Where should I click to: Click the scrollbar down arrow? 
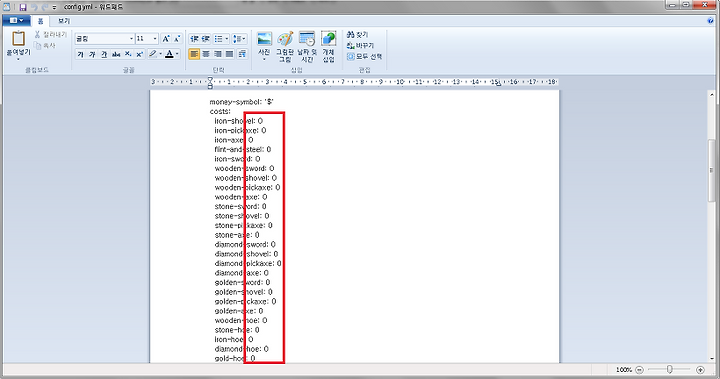click(x=712, y=359)
